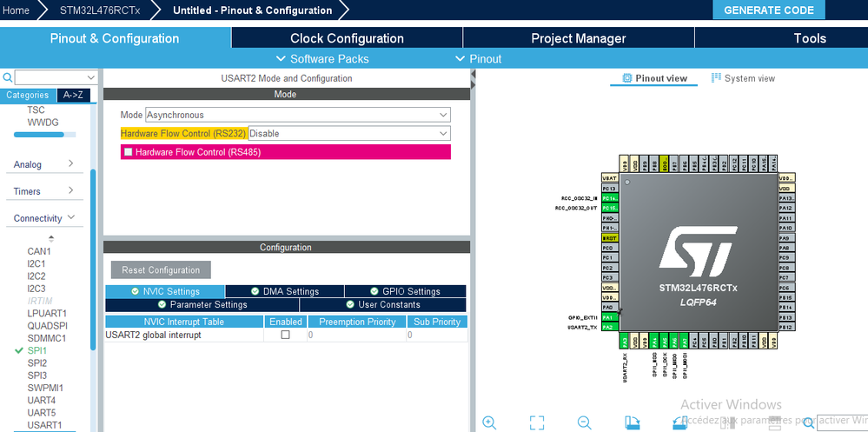Select pin PA9 on the chip's right side
The image size is (868, 432).
click(786, 237)
